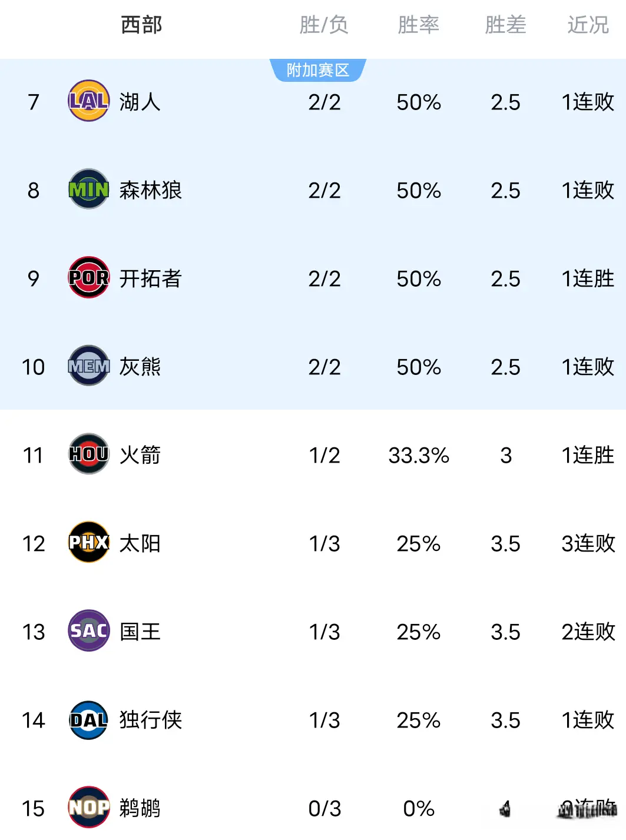This screenshot has height=840, width=626.
Task: Click the Kings SAC team logo
Action: [88, 631]
